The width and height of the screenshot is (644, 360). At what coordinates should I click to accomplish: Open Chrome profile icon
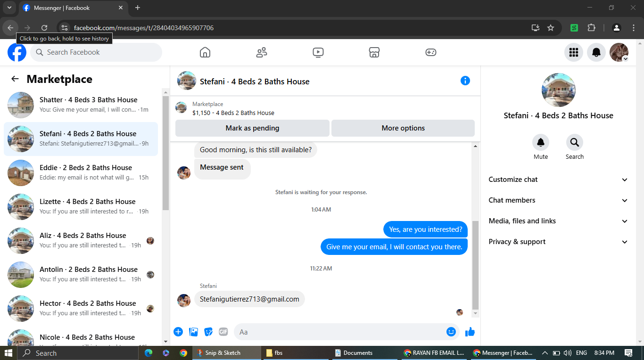point(617,28)
